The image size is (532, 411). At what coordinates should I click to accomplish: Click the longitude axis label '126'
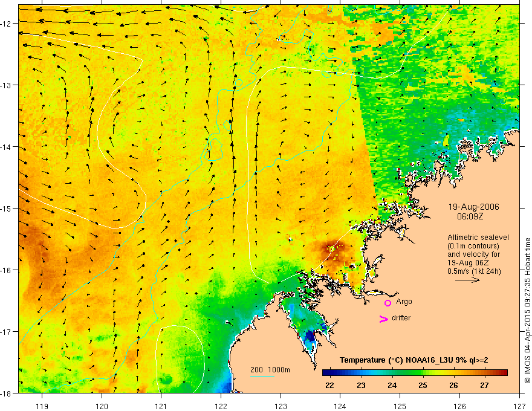pyautogui.click(x=459, y=406)
